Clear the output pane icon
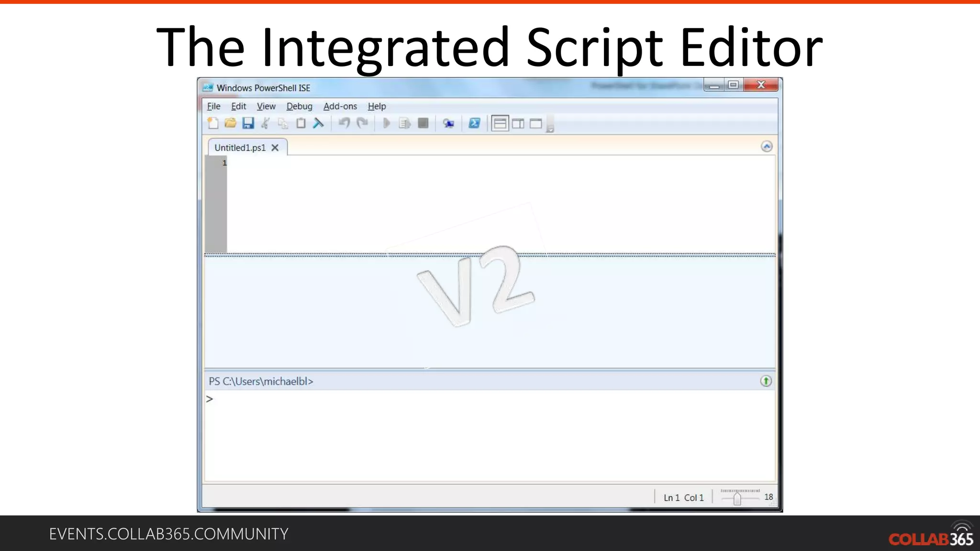Image resolution: width=980 pixels, height=551 pixels. [318, 123]
